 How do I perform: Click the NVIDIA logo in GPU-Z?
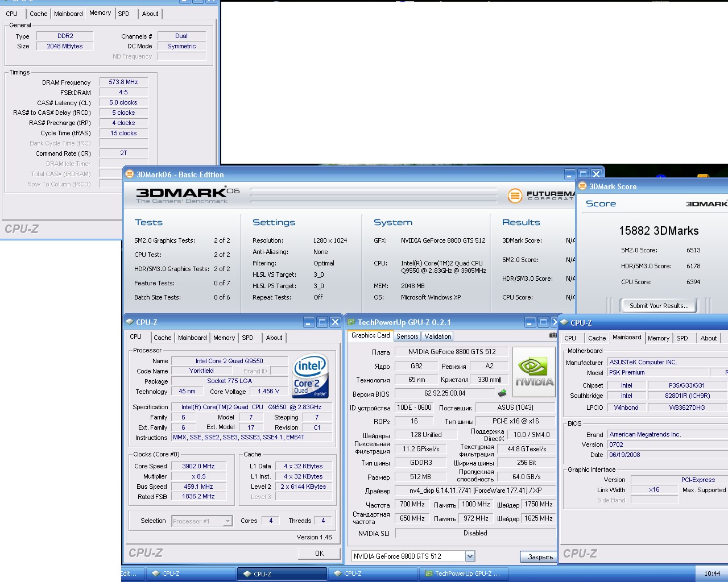[x=534, y=372]
